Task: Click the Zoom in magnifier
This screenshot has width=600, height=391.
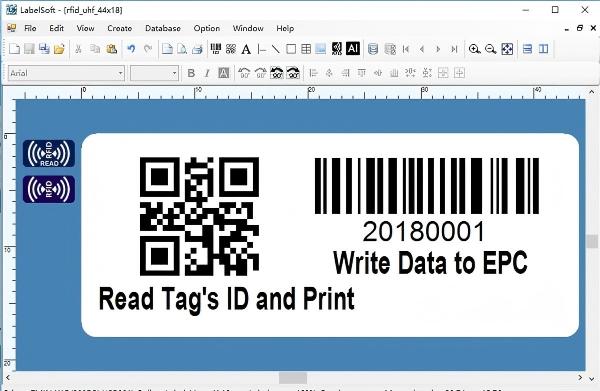Action: coord(474,49)
